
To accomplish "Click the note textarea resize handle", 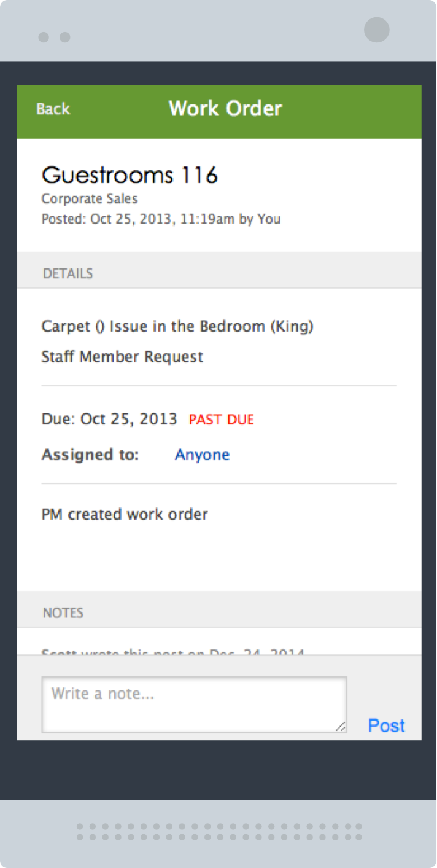I will pos(340,726).
